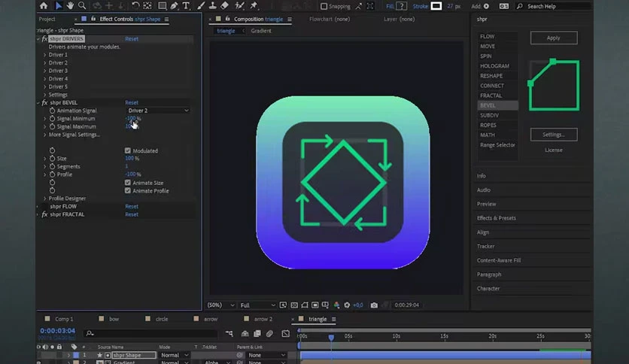Toggle stopwatch for Signal Minimum

pyautogui.click(x=52, y=119)
